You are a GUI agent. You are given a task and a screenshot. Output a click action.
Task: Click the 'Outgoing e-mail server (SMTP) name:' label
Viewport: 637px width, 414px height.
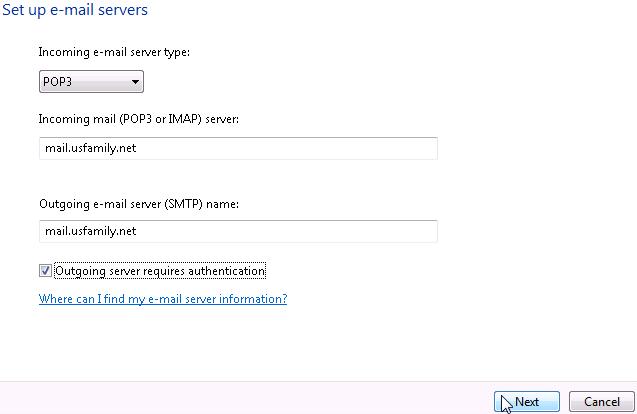tap(139, 204)
